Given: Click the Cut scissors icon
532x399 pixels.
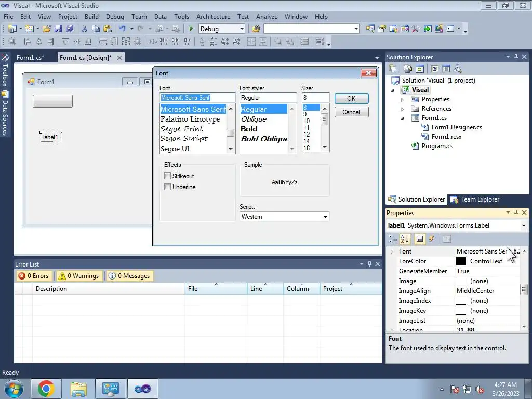Looking at the screenshot, I should [x=84, y=29].
